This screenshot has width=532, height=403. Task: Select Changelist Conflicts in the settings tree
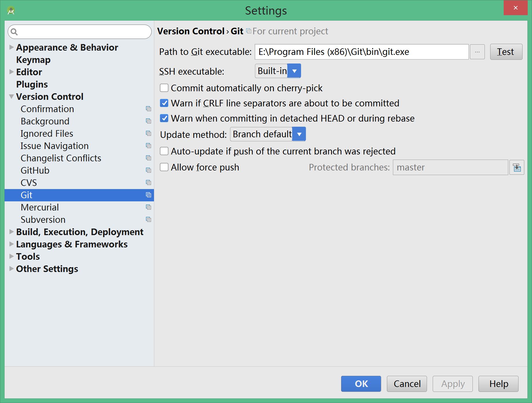point(61,158)
